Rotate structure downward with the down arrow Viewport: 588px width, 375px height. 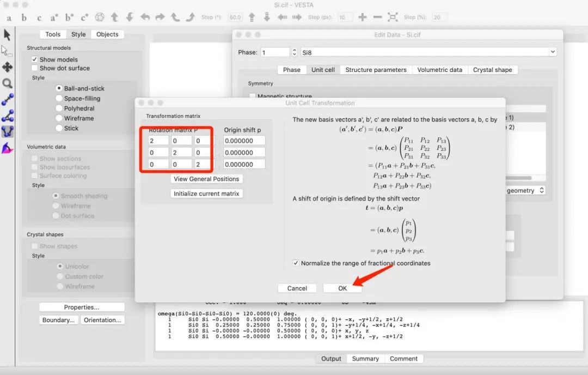coord(130,17)
